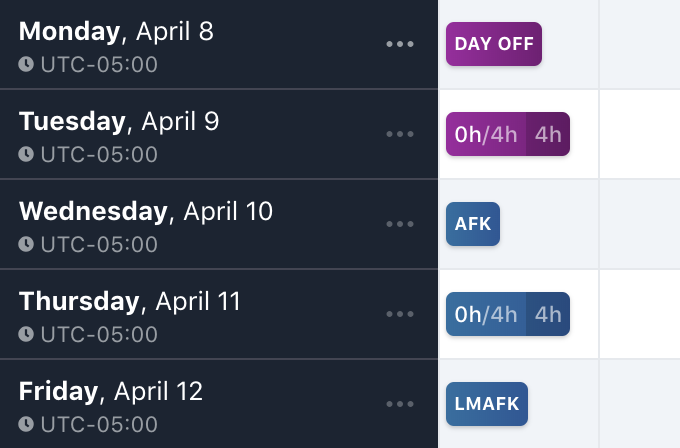Image resolution: width=680 pixels, height=448 pixels.
Task: Click the clock icon under Friday, April 12
Action: click(26, 424)
